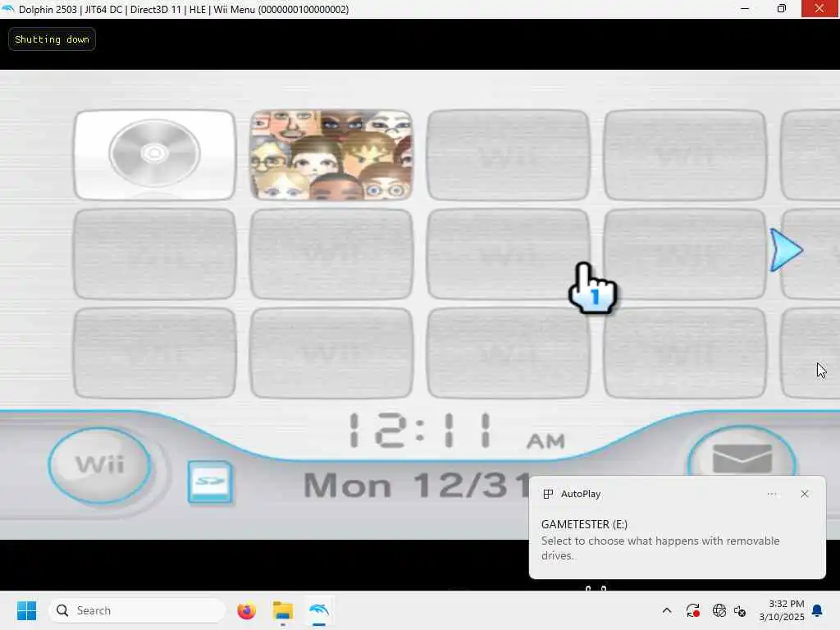Screen dimensions: 840x630
Task: Open File Explorer from the taskbar
Action: click(x=283, y=610)
